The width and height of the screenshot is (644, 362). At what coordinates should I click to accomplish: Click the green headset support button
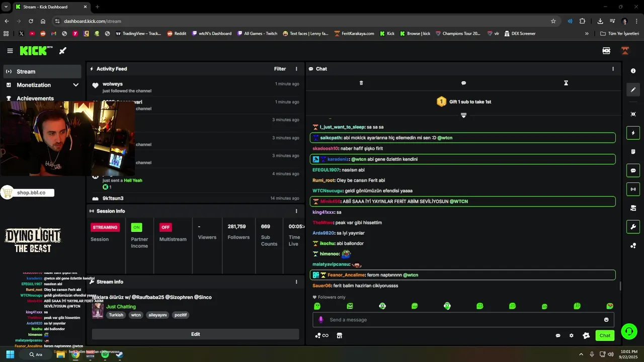pyautogui.click(x=629, y=331)
